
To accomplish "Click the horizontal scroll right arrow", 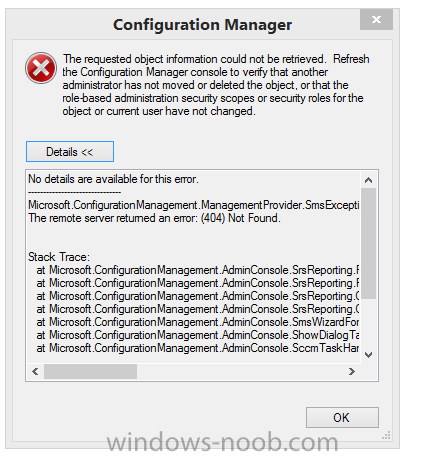I will (352, 371).
